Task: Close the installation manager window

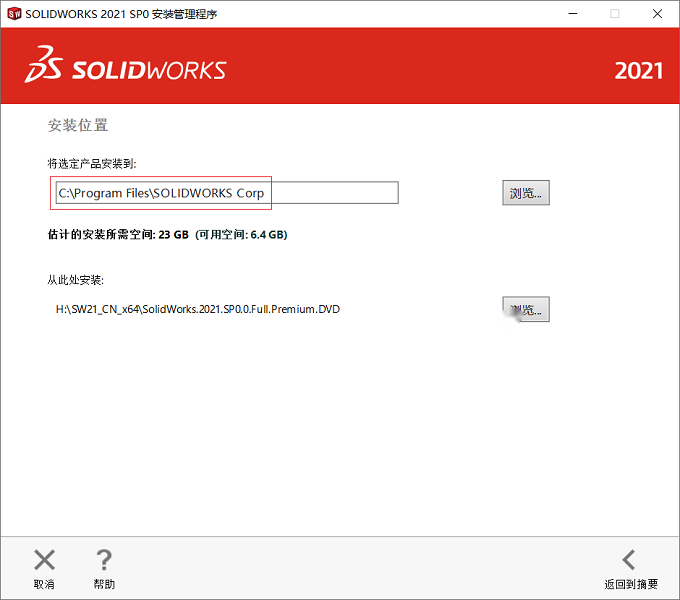Action: tap(657, 14)
